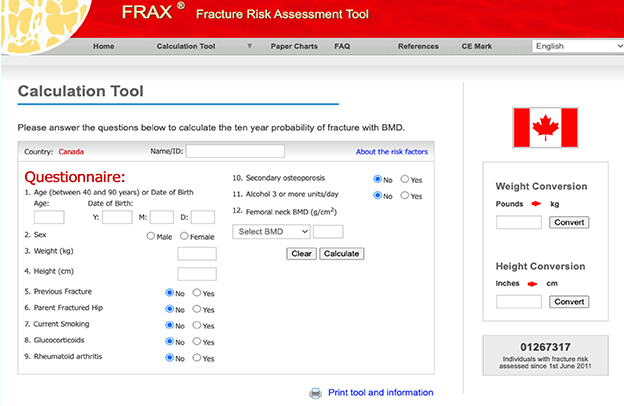Choose No for Secondary osteoporosis

(x=377, y=179)
